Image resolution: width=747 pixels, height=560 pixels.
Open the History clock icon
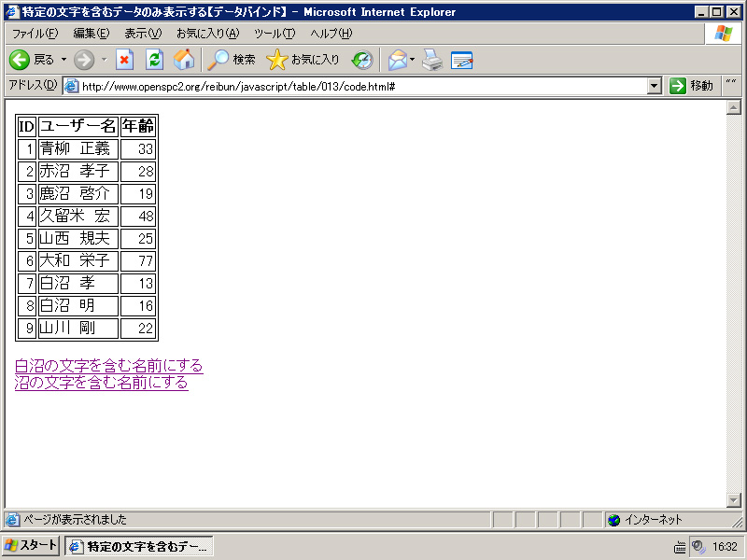[362, 60]
